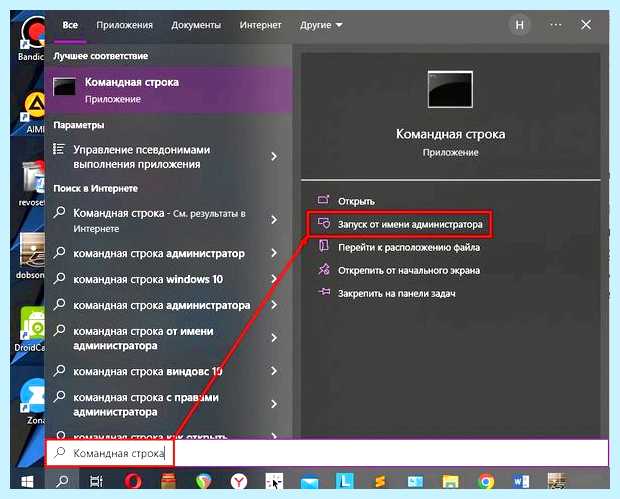
Task: Open the Mail app from taskbar
Action: click(310, 482)
